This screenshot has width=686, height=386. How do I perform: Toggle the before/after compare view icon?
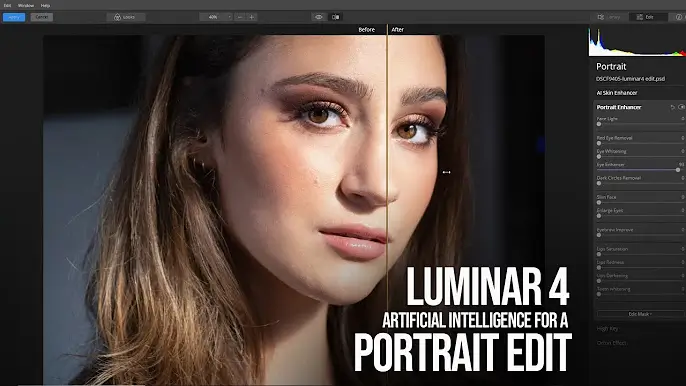(x=336, y=17)
